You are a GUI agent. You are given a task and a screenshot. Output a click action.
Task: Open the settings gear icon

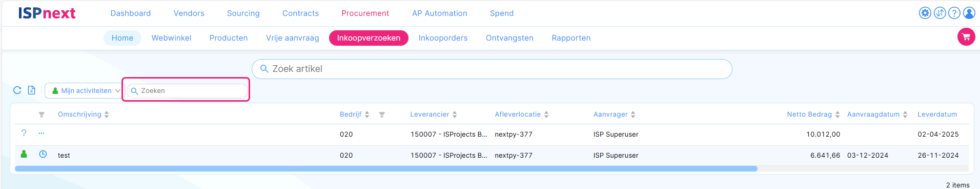tap(925, 13)
